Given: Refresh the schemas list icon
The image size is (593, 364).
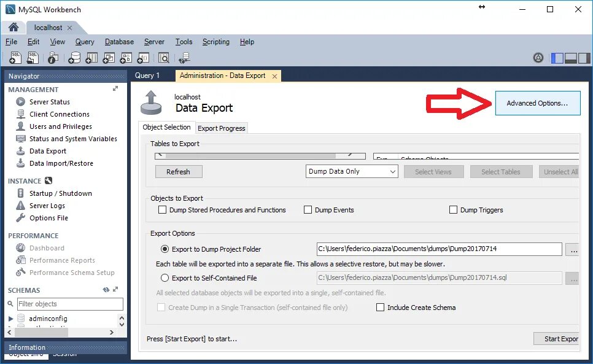Looking at the screenshot, I should (x=106, y=290).
